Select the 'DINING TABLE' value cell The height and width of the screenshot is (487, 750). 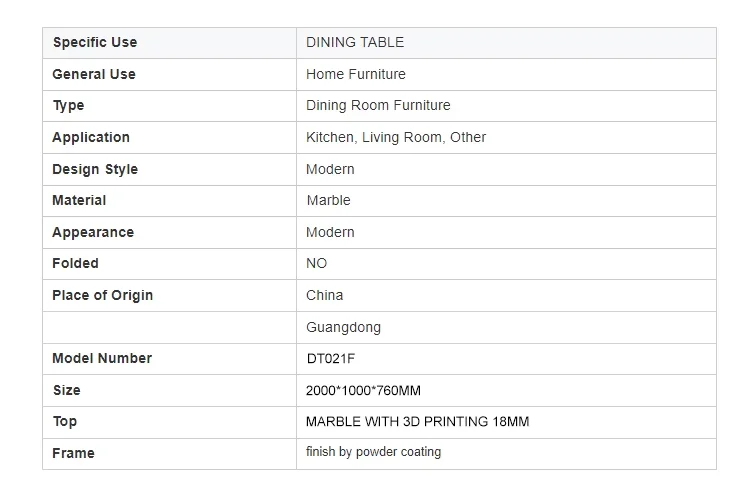(x=355, y=42)
